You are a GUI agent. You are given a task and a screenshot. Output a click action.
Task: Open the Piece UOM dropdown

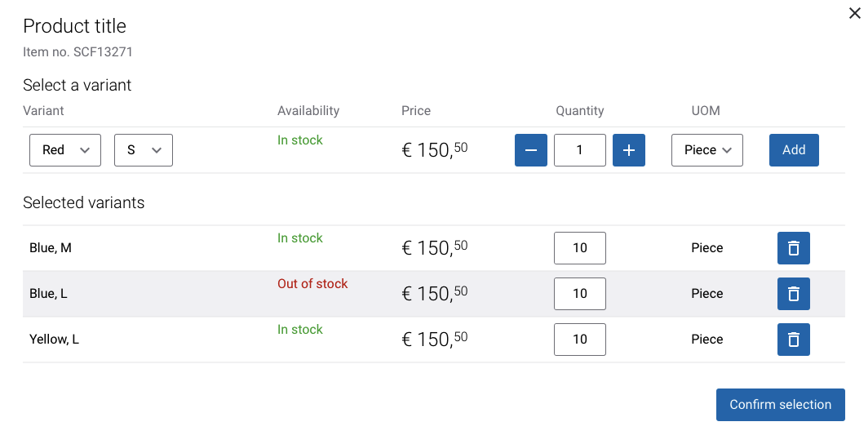(707, 150)
